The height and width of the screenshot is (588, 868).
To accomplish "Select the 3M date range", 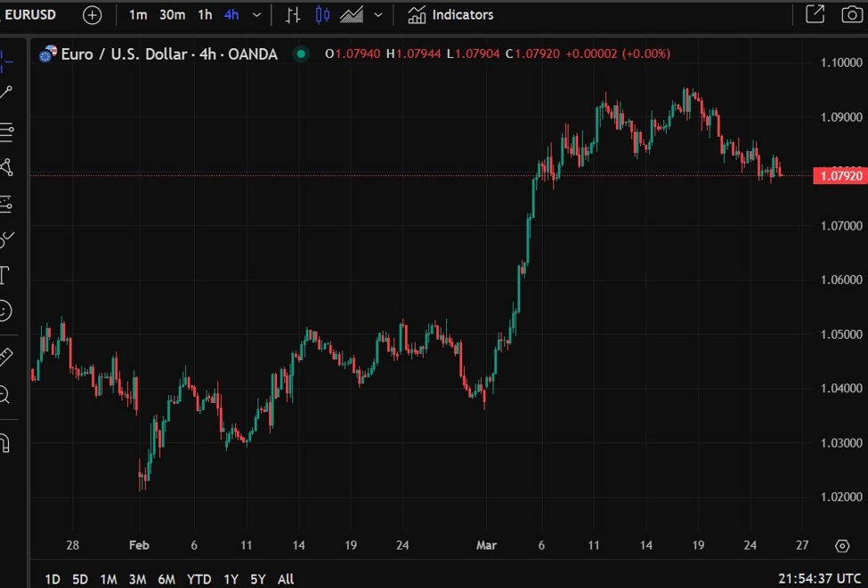I will 137,579.
